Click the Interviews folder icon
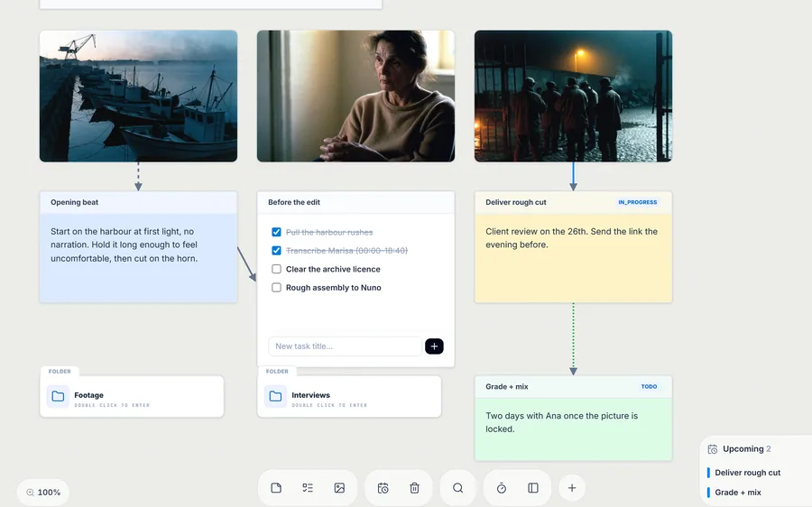Viewport: 812px width, 507px height. pos(275,396)
